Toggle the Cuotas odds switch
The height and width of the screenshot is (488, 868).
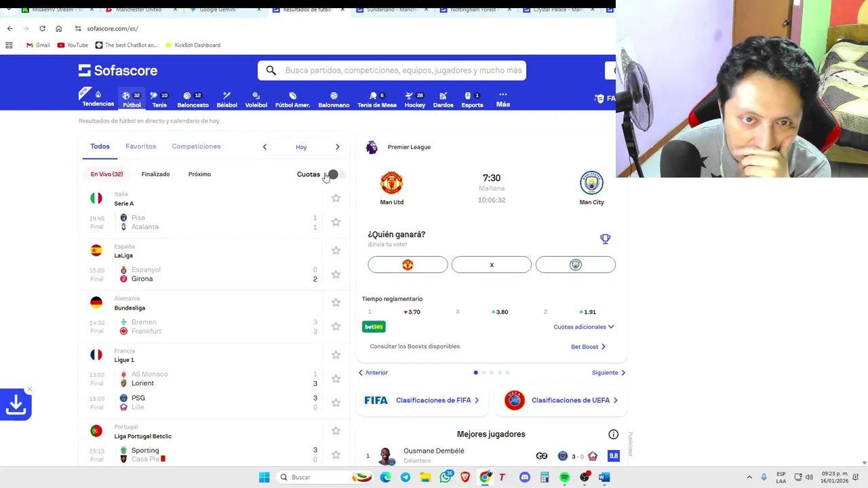pyautogui.click(x=336, y=174)
